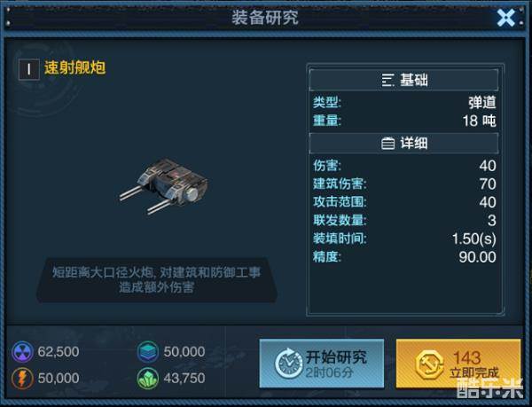Click the gold anchor coin icon
532x407 pixels.
click(x=429, y=365)
